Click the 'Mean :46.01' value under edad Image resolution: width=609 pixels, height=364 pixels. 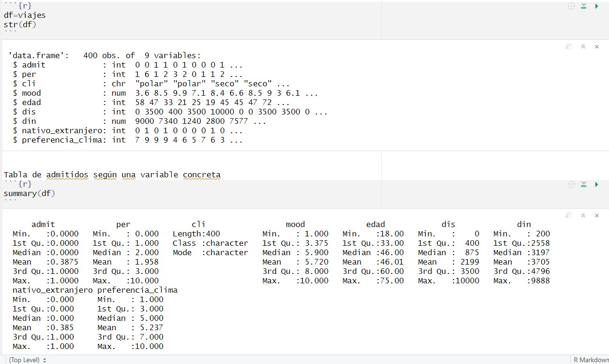point(373,262)
